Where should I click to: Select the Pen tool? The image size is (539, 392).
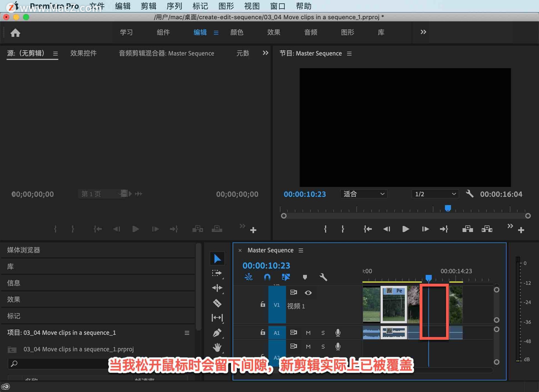[x=217, y=333]
